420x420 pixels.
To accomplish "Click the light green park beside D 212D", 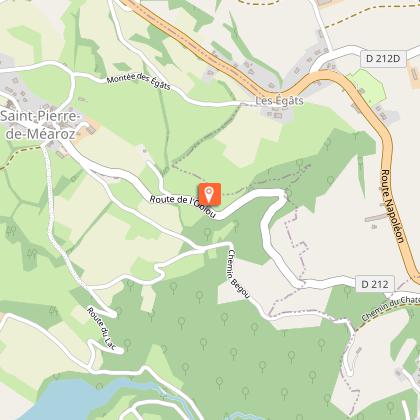I will 368,87.
